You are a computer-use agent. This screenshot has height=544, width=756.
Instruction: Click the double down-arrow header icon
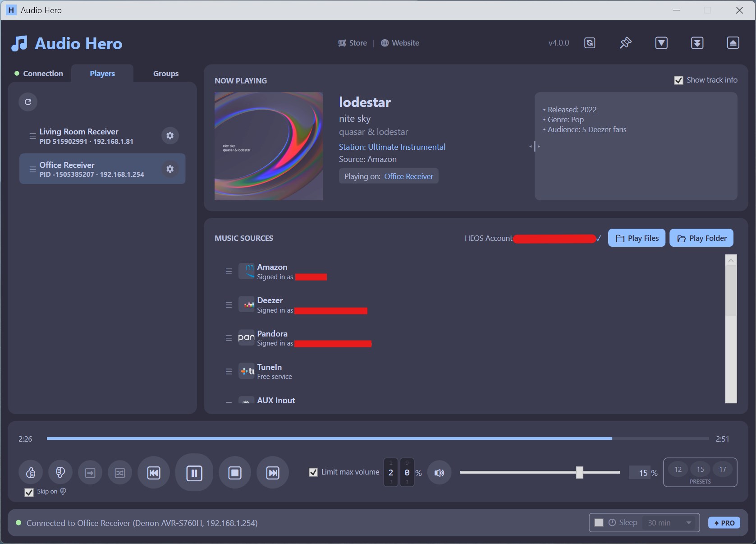click(x=697, y=43)
